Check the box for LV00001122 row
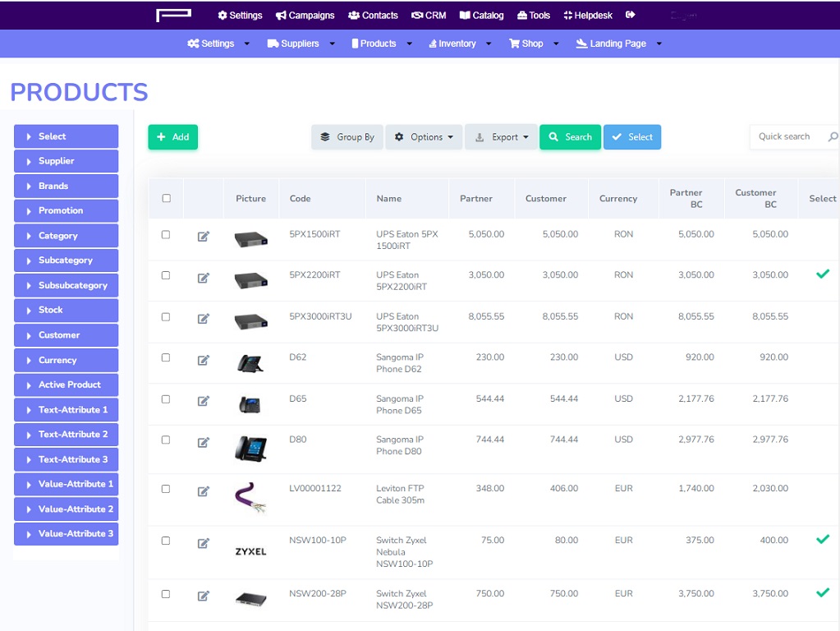This screenshot has height=631, width=840. 166,489
